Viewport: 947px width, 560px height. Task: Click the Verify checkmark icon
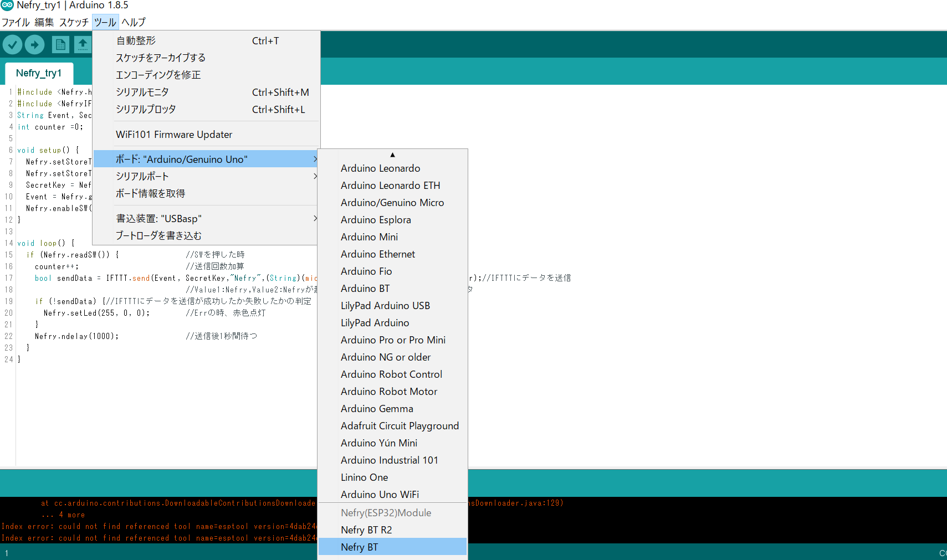(x=12, y=44)
